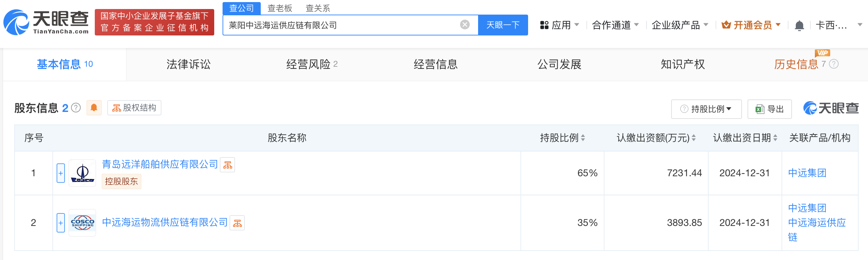Switch to 查关系 search tab
The image size is (868, 260).
click(x=318, y=8)
